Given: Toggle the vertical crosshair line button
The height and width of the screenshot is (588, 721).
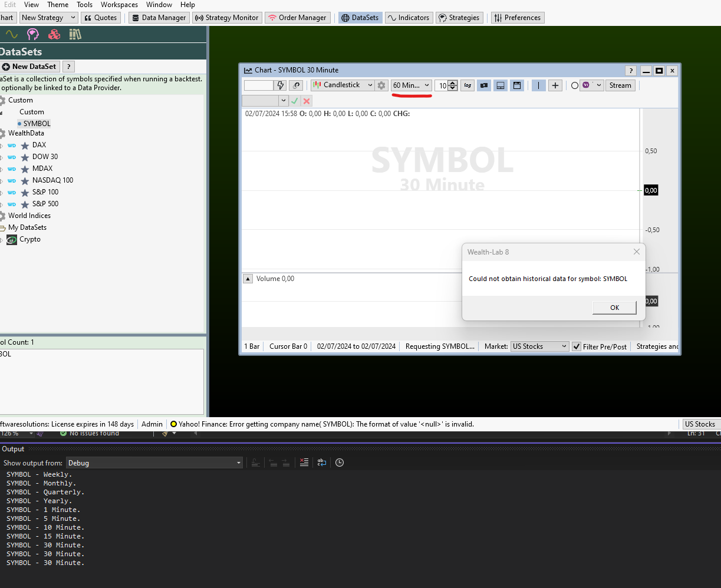Looking at the screenshot, I should tap(539, 85).
